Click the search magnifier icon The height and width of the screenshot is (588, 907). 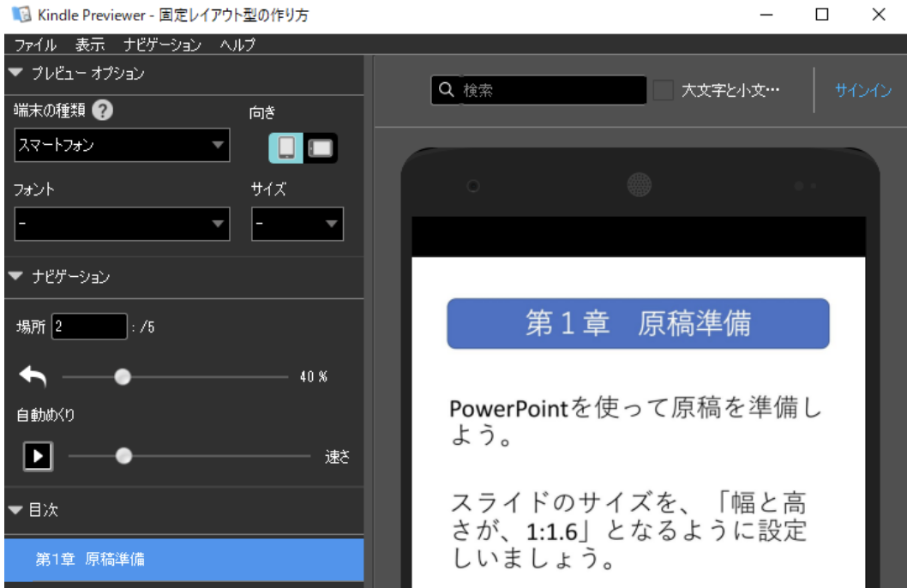click(x=446, y=90)
